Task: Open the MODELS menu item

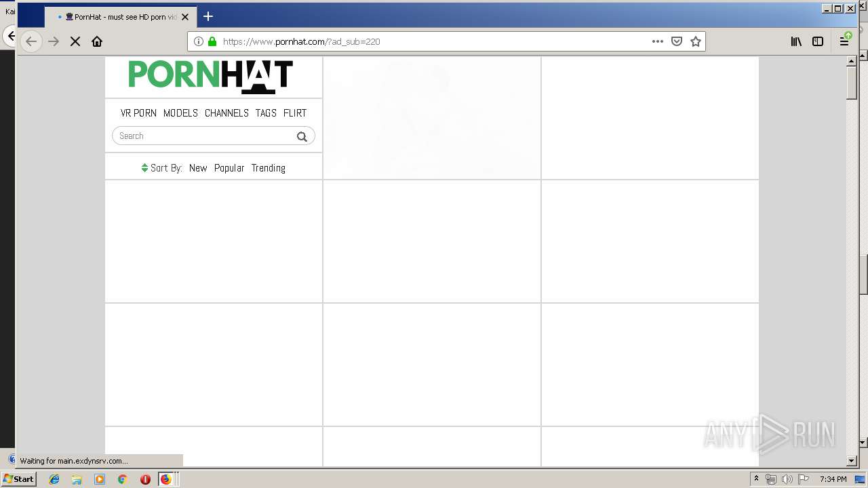Action: pyautogui.click(x=180, y=113)
